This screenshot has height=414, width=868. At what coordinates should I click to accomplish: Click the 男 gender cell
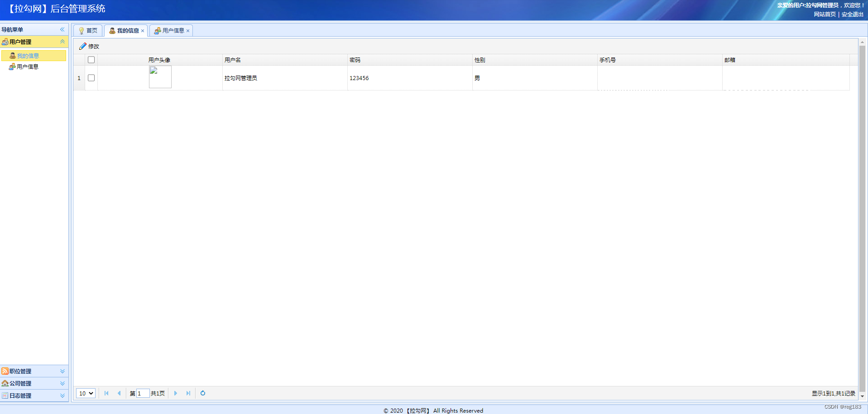(x=535, y=78)
